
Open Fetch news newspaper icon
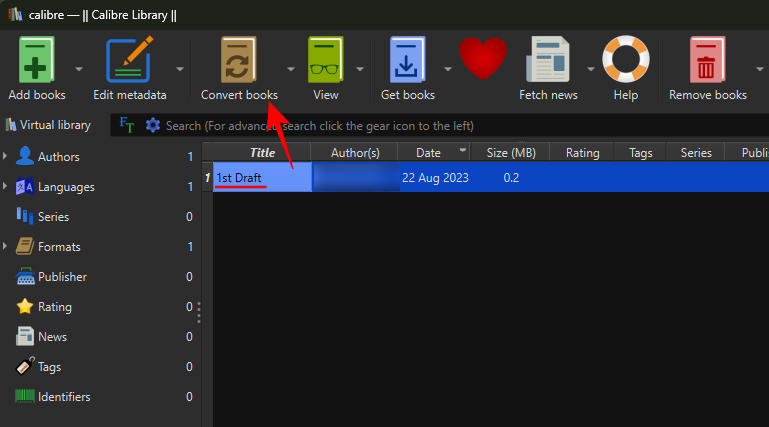pyautogui.click(x=548, y=60)
